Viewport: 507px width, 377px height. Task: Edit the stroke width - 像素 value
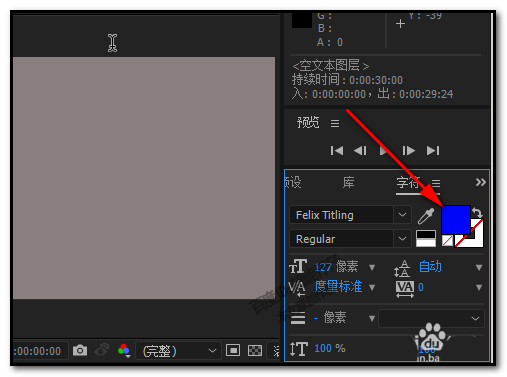(330, 318)
